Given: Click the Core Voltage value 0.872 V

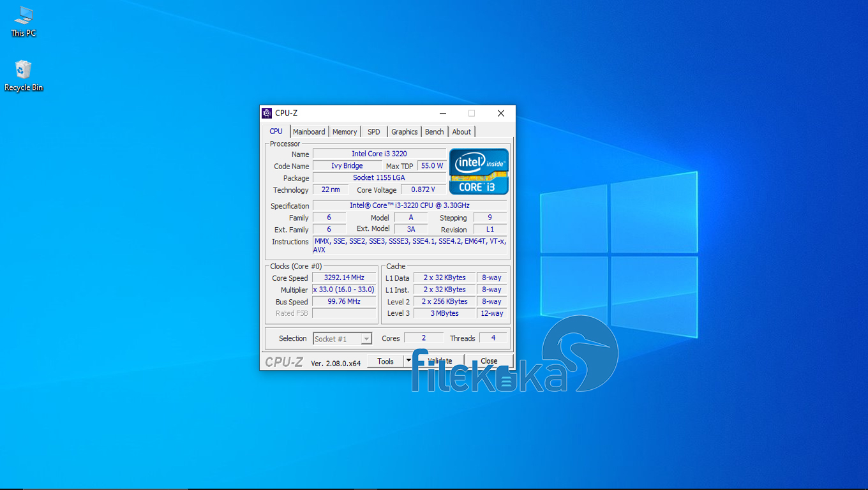Looking at the screenshot, I should click(x=423, y=189).
